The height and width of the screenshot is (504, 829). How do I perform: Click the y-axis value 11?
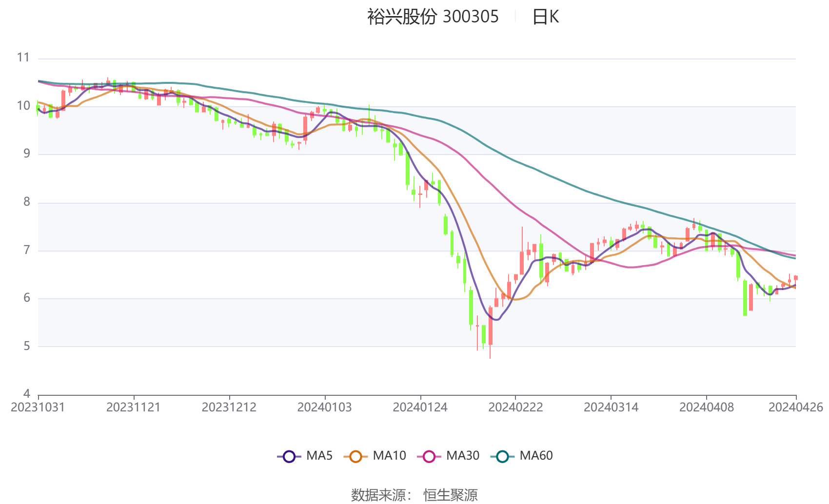tap(23, 58)
